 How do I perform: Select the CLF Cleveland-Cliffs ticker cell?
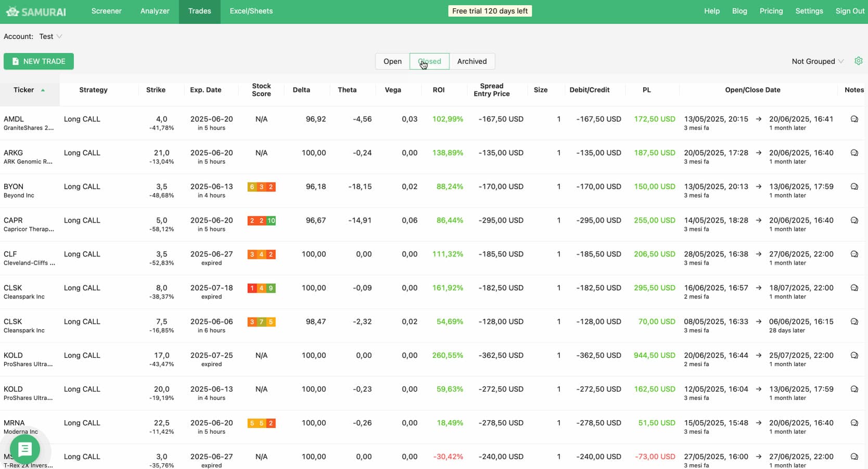(30, 258)
